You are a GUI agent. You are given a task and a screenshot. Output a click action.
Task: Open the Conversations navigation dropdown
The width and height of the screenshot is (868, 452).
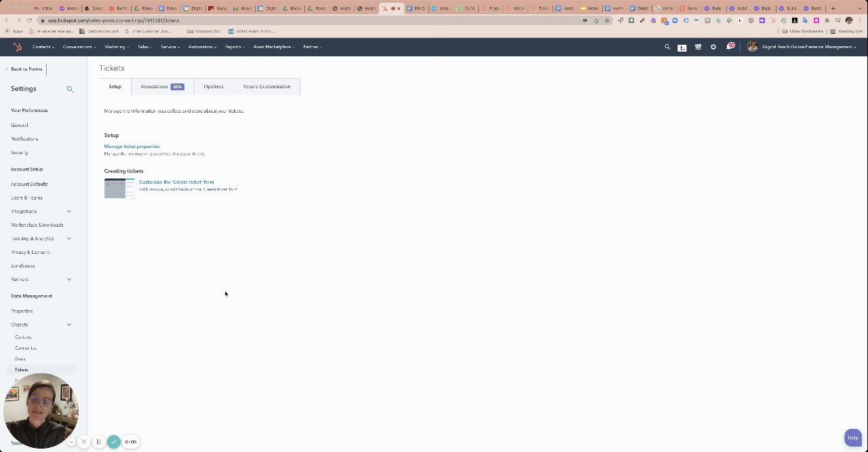(x=79, y=47)
